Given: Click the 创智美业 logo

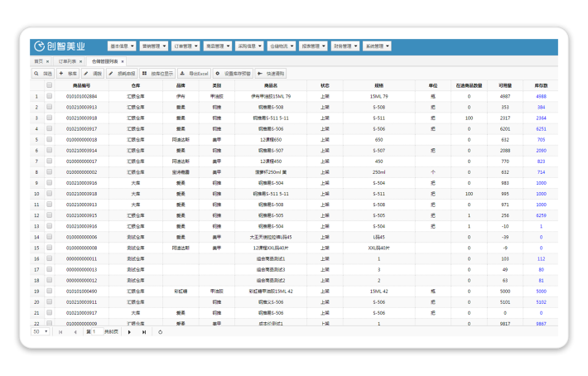Looking at the screenshot, I should [x=60, y=46].
